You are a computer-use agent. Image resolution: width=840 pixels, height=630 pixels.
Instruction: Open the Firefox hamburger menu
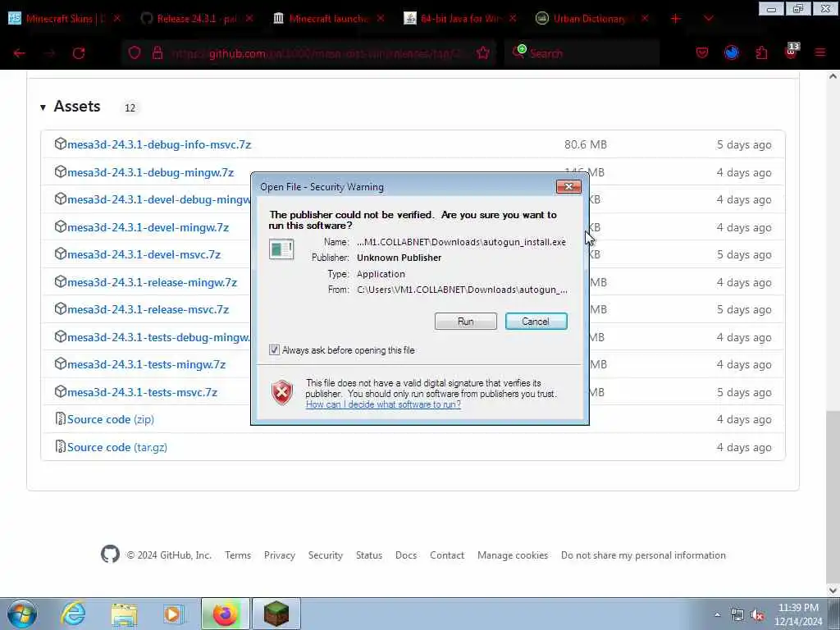[820, 52]
